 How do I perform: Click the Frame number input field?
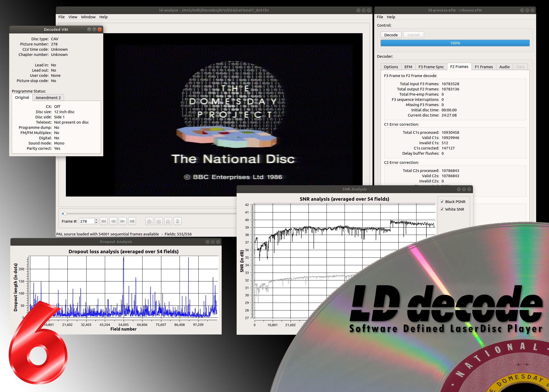87,221
